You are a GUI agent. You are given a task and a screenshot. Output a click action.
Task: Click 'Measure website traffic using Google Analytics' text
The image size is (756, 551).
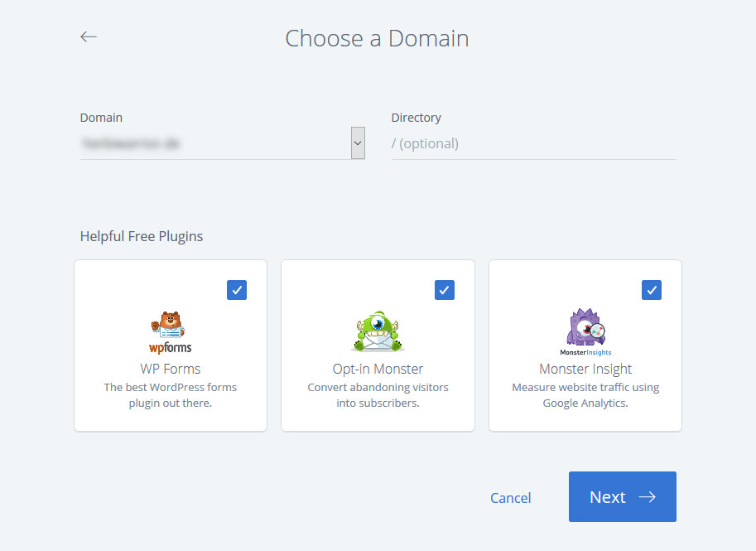[x=585, y=395]
